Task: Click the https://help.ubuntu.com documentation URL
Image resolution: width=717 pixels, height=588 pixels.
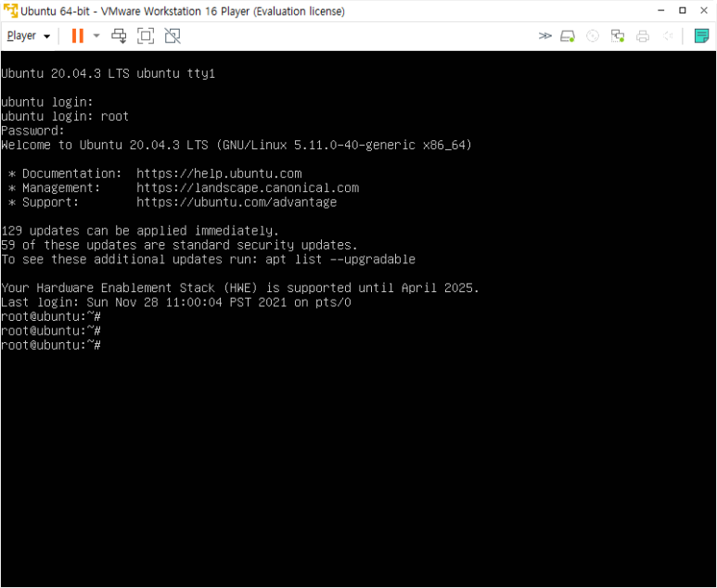Action: (219, 173)
